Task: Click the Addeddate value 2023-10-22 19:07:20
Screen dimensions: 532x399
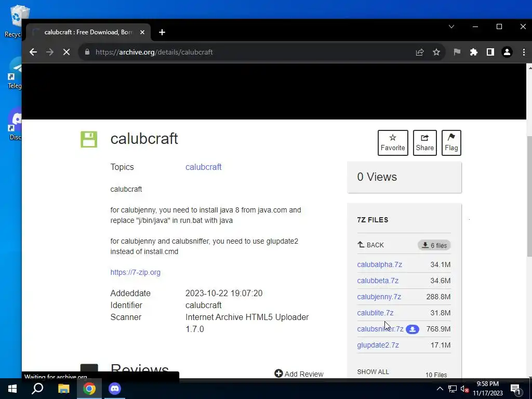Action: tap(224, 293)
